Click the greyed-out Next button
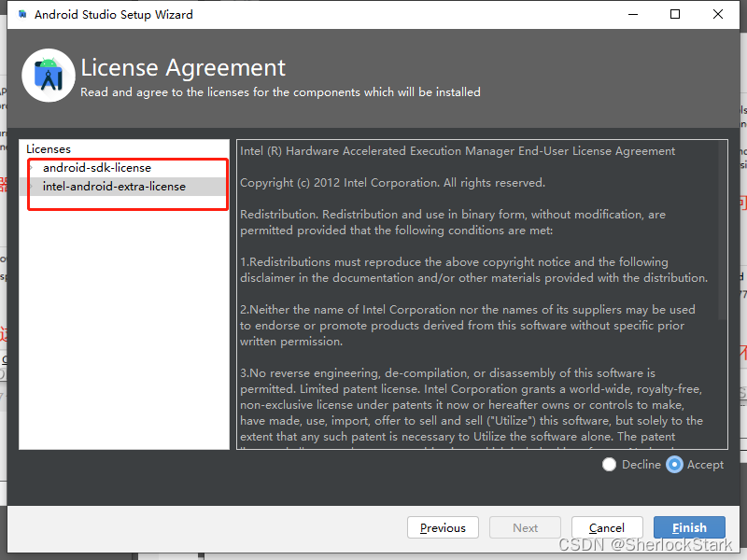 (x=525, y=527)
